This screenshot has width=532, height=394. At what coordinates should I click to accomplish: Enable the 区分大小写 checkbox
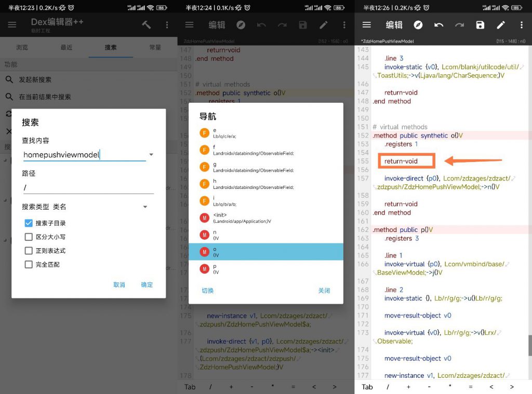click(x=29, y=237)
